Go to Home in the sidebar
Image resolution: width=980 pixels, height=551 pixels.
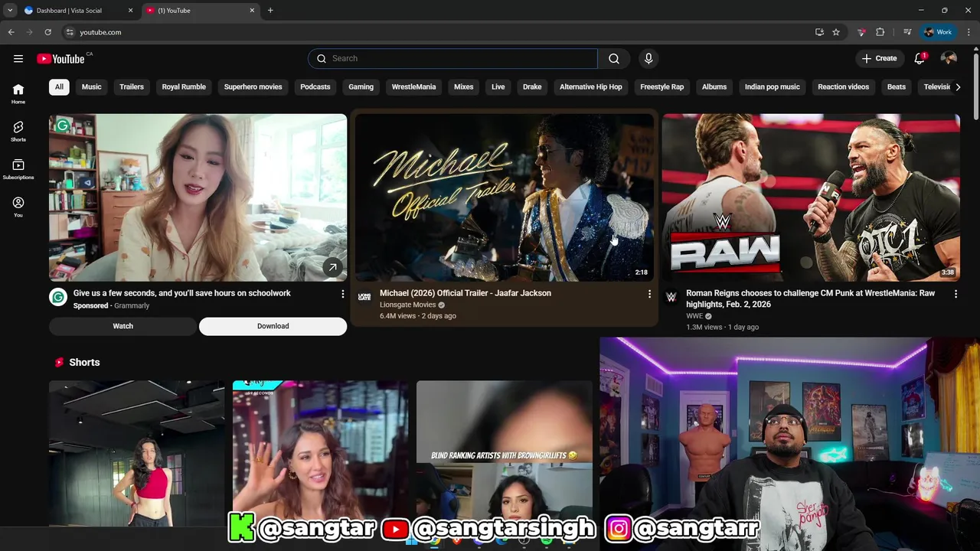coord(18,93)
